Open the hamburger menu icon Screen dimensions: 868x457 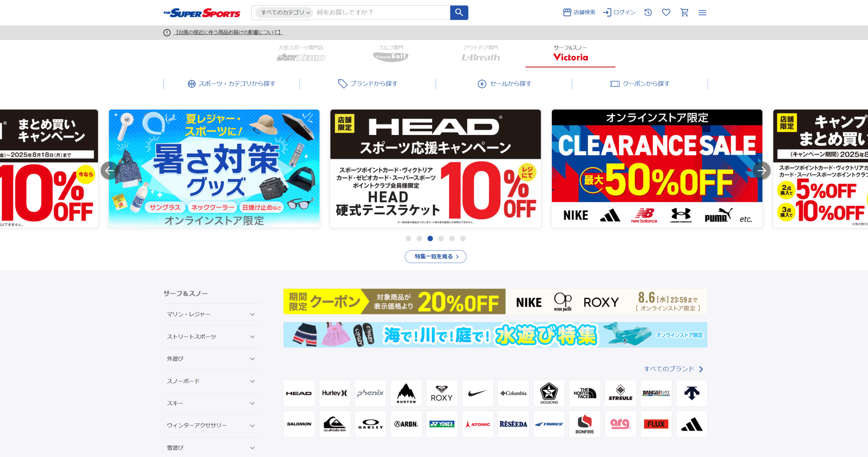point(703,13)
